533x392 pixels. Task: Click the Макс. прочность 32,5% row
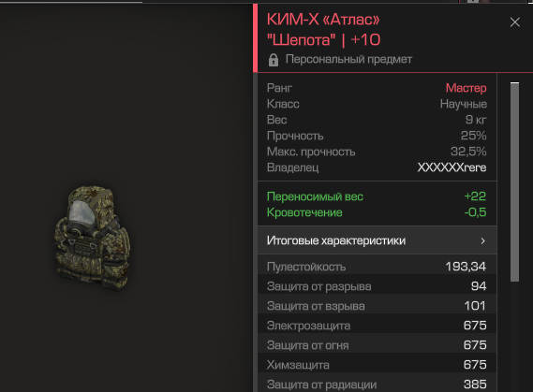377,152
